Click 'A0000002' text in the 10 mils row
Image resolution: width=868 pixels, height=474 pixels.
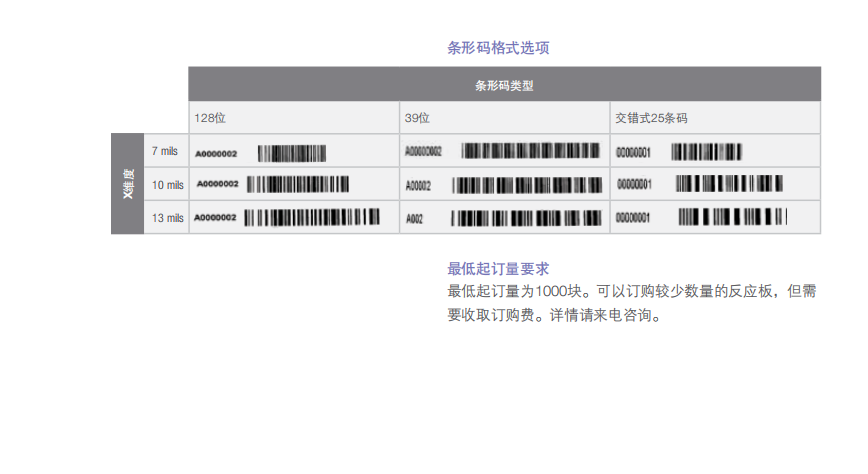pyautogui.click(x=218, y=183)
